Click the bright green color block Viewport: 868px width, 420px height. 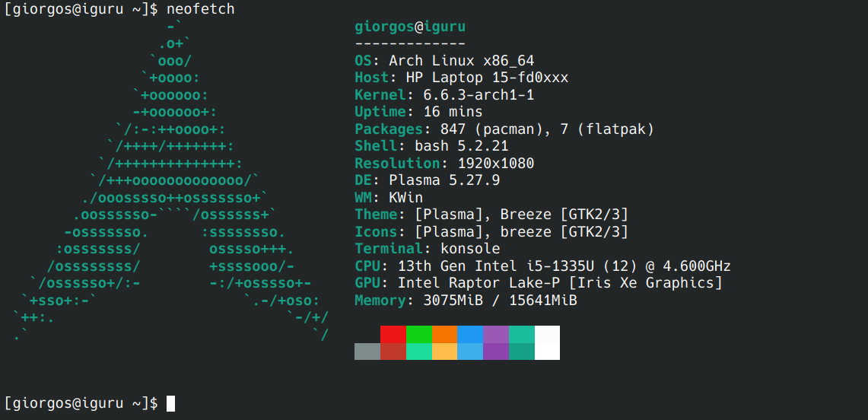419,334
